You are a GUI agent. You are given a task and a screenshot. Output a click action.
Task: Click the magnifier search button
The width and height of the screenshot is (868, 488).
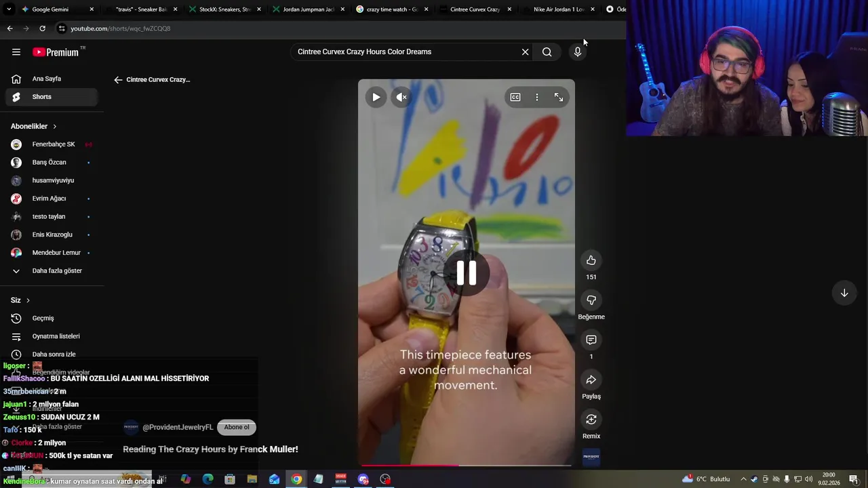tap(547, 52)
